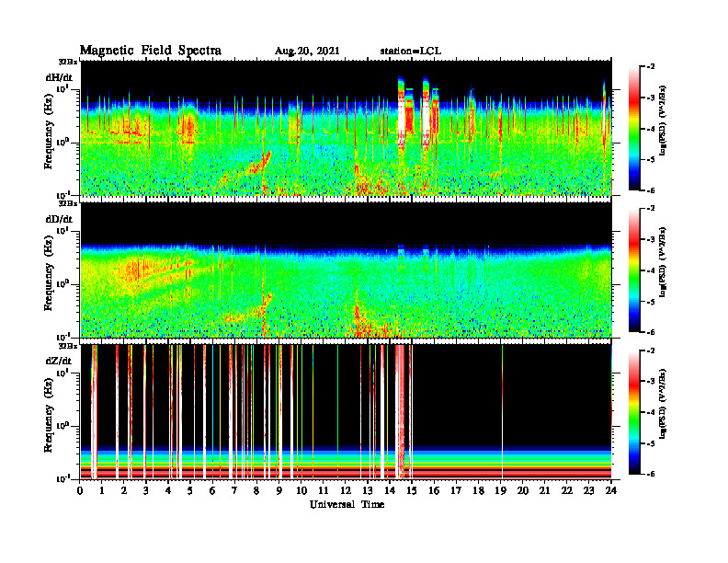Click the "dH/dt" panel label
Image resolution: width=728 pixels, height=563 pixels.
(59, 77)
